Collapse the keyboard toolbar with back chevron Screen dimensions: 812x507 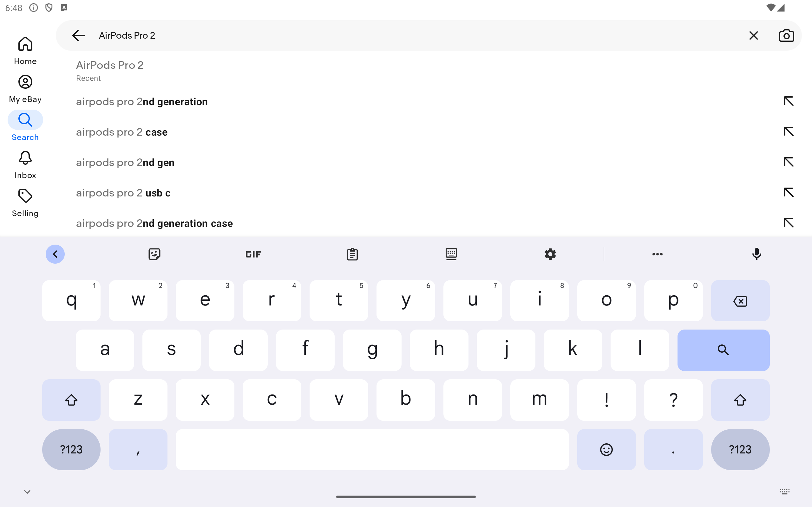coord(55,254)
